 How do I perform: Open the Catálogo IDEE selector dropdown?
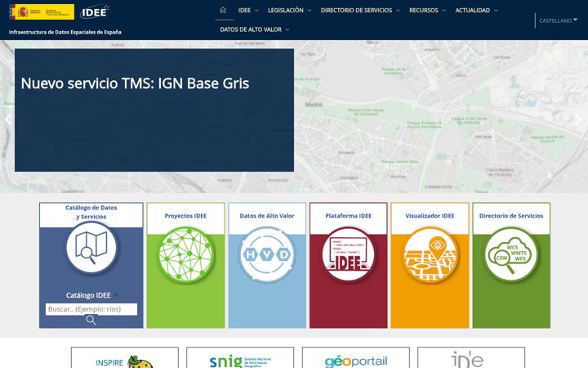pyautogui.click(x=91, y=295)
